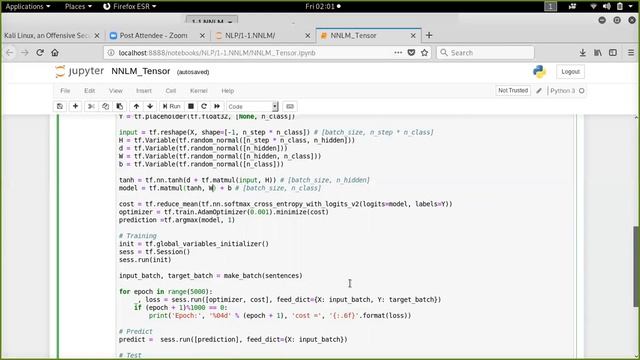
Task: Open the File menu in Jupyter
Action: pyautogui.click(x=65, y=91)
